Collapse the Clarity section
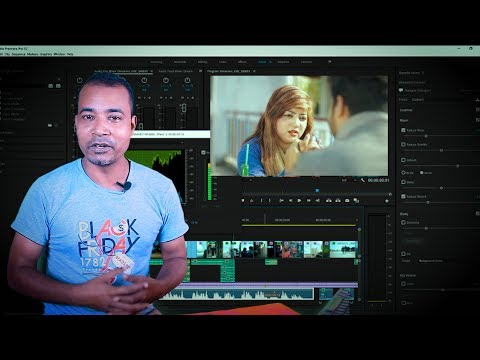The width and height of the screenshot is (480, 360). 404,214
